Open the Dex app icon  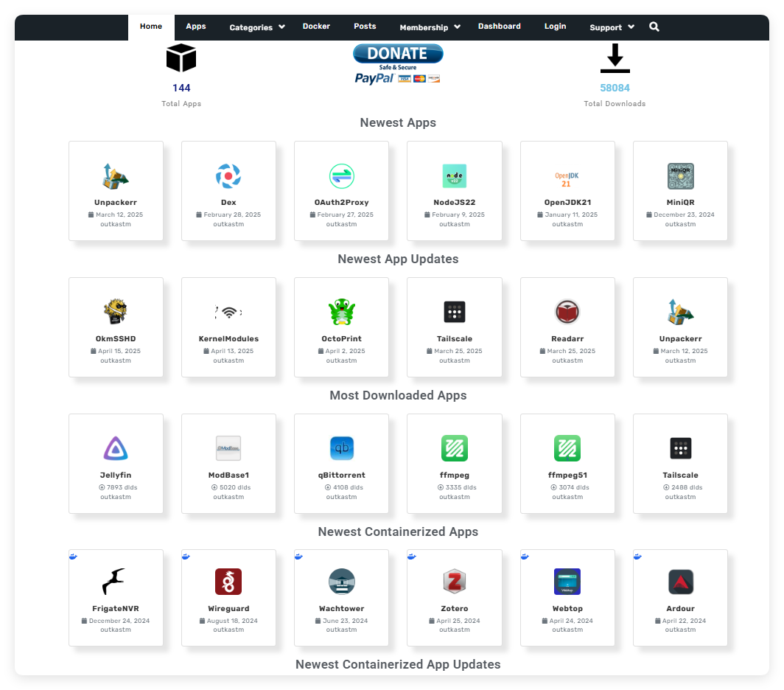228,176
